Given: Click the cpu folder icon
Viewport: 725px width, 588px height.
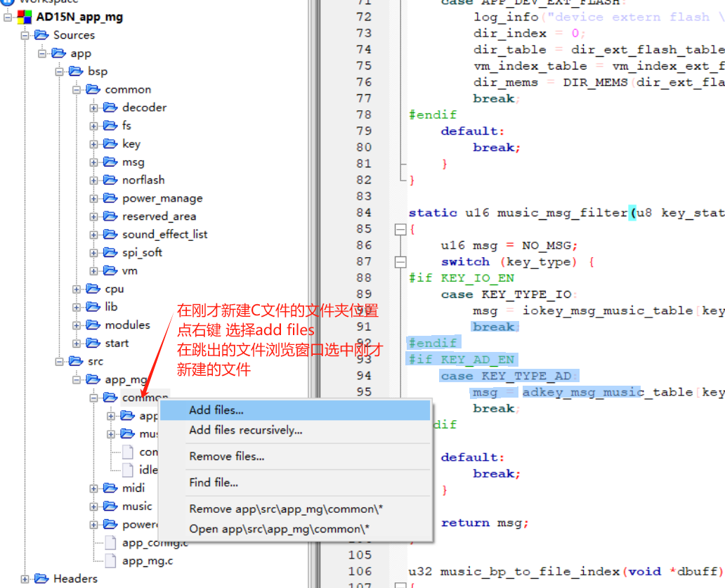Looking at the screenshot, I should pyautogui.click(x=93, y=289).
